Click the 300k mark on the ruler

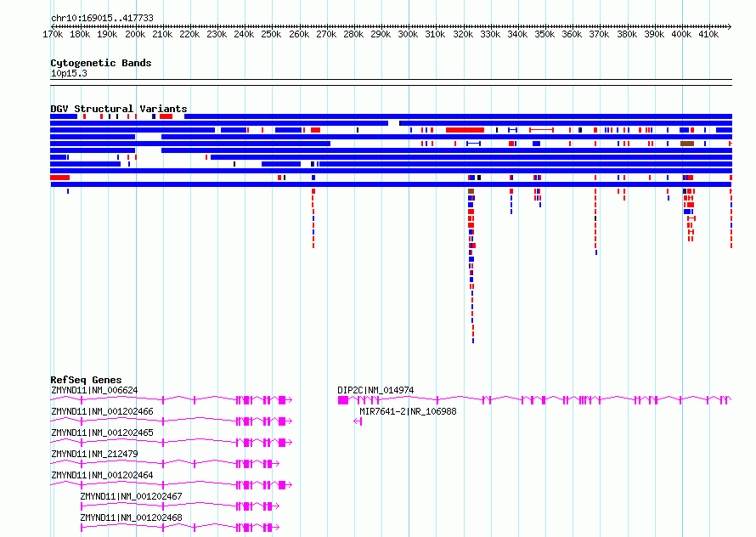[408, 34]
